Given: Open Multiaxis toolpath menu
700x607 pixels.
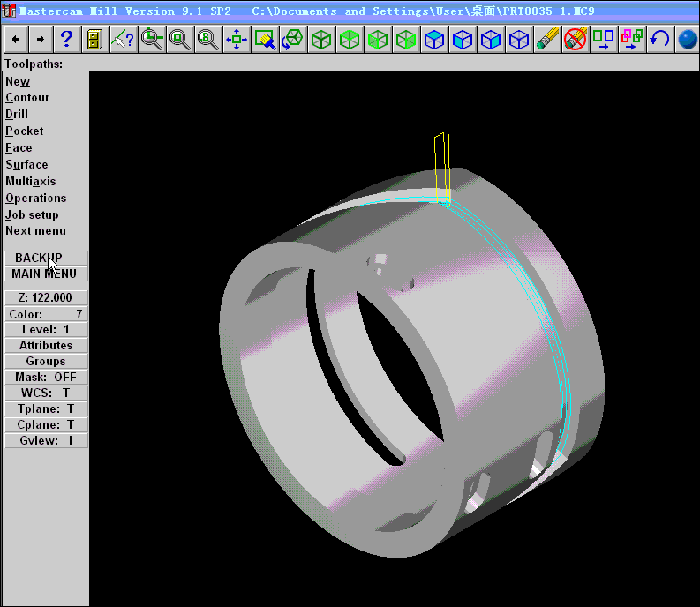Looking at the screenshot, I should 31,181.
